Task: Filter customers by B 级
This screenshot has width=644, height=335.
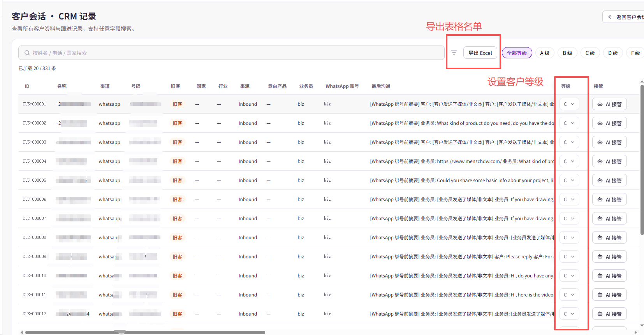Action: (x=567, y=53)
